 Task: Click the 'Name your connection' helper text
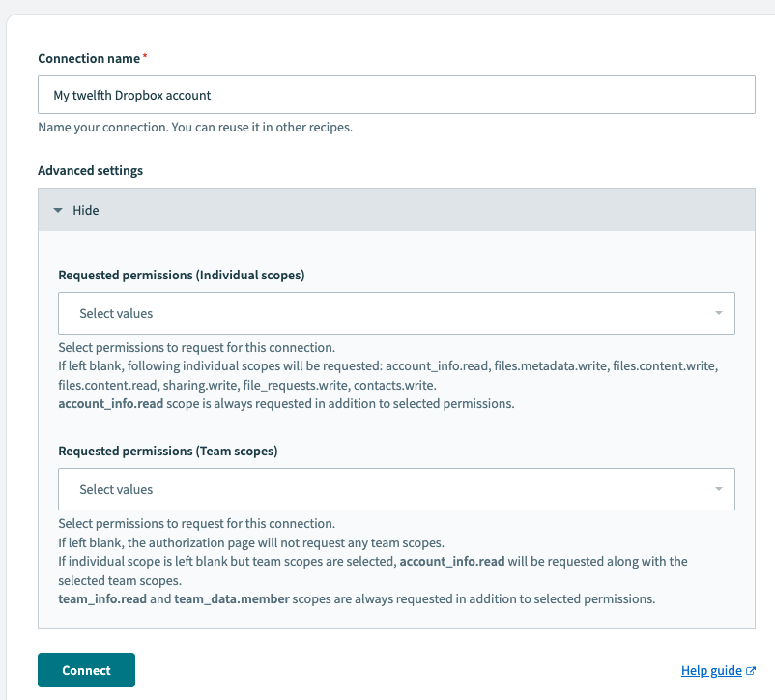tap(194, 127)
